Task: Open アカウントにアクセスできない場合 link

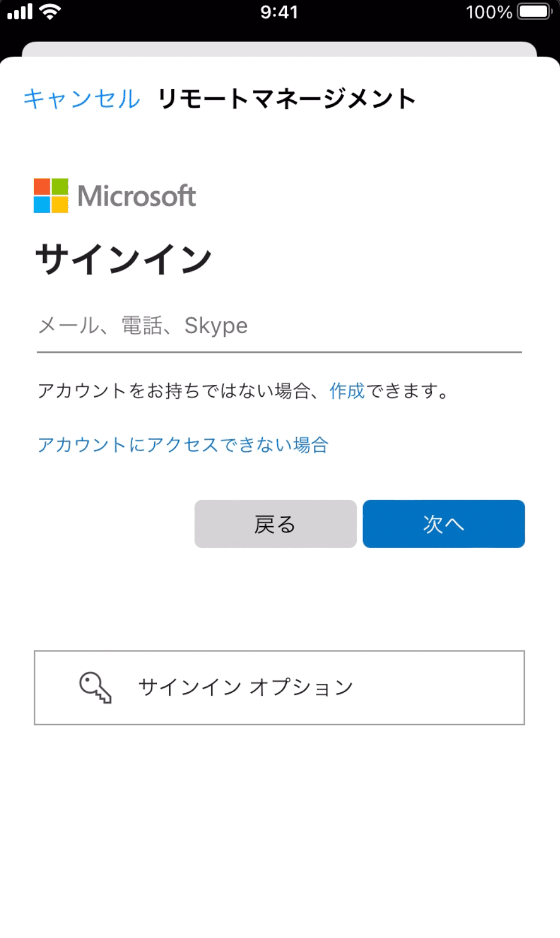Action: click(182, 444)
